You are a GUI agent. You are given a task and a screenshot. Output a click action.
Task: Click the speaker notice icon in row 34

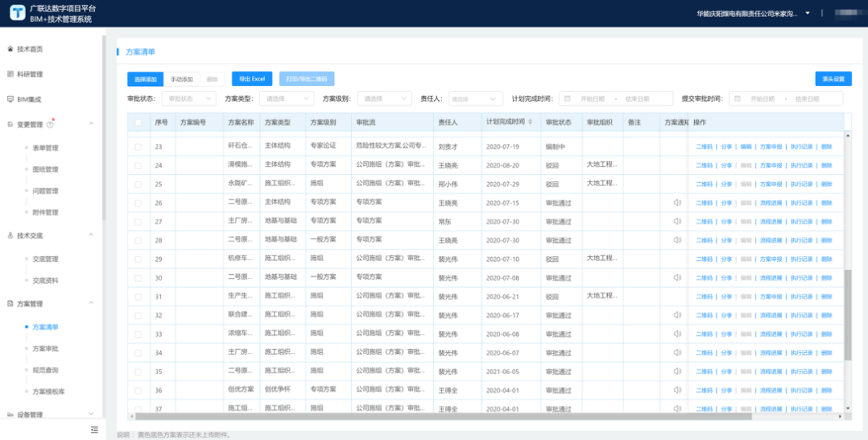677,353
